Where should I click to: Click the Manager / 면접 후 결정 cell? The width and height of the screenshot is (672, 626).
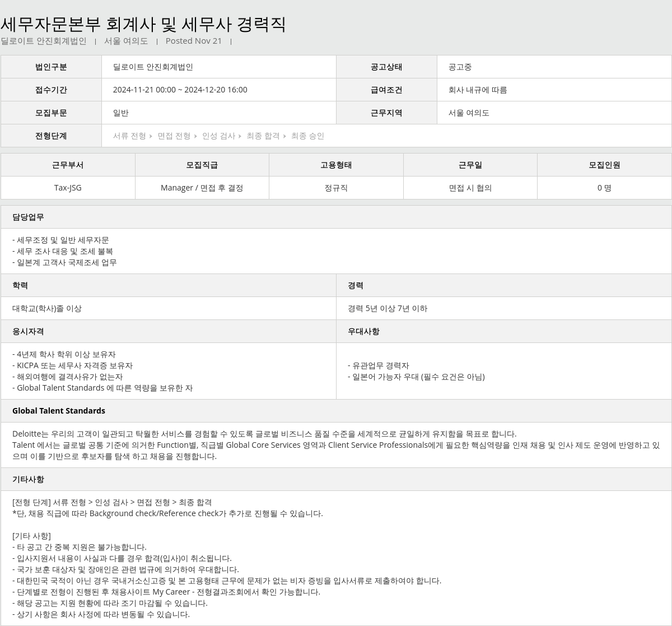coord(202,188)
